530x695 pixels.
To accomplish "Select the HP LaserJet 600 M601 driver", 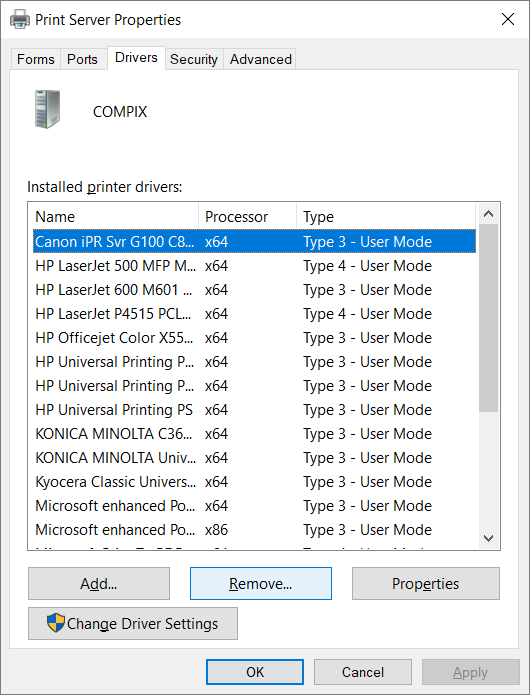I will (254, 289).
